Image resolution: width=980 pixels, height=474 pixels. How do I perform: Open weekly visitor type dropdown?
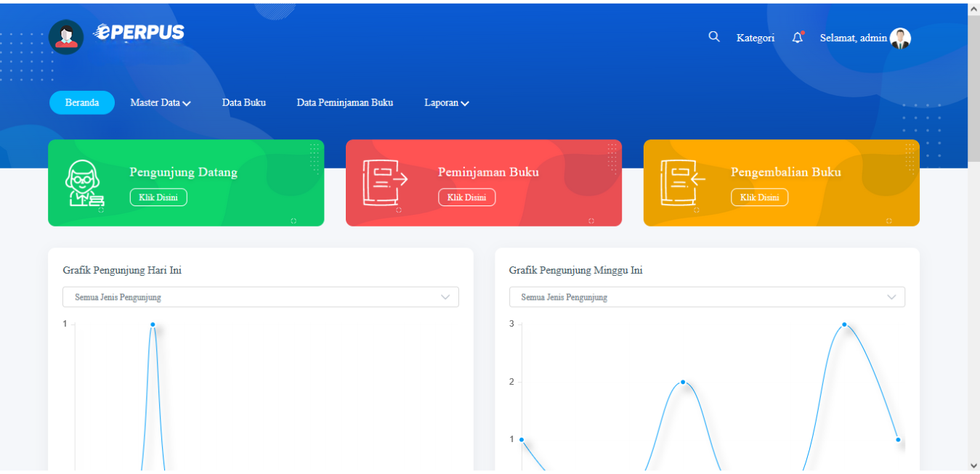[707, 297]
